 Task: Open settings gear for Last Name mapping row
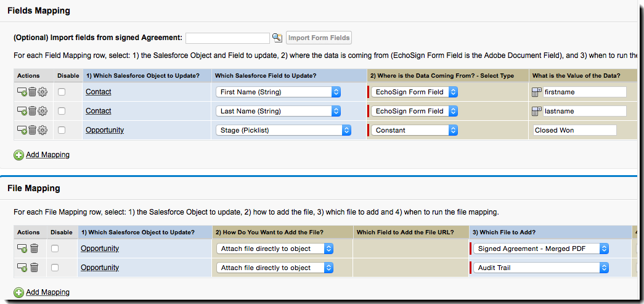click(x=43, y=111)
